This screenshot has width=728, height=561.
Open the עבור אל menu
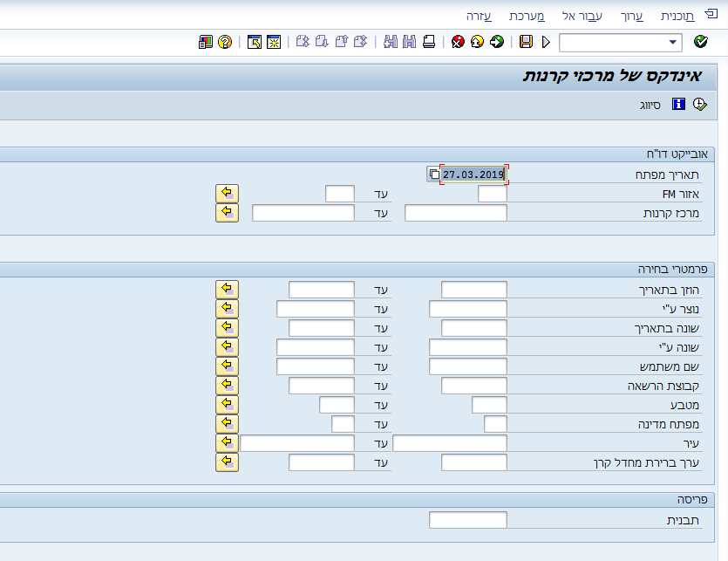tap(582, 17)
